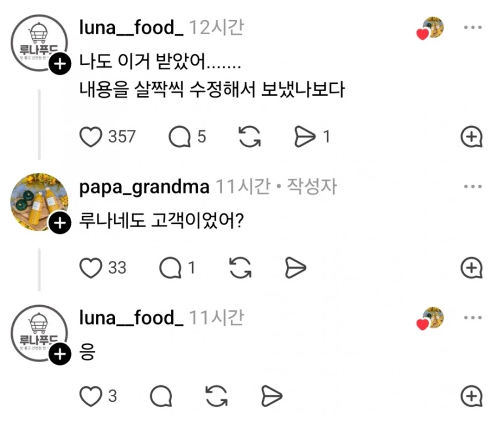View the 5 replies count on first comment
This screenshot has height=421, width=504.
click(202, 136)
